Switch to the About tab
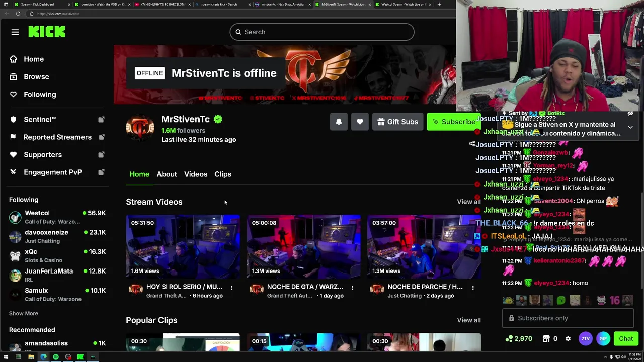The height and width of the screenshot is (362, 644). [x=167, y=174]
